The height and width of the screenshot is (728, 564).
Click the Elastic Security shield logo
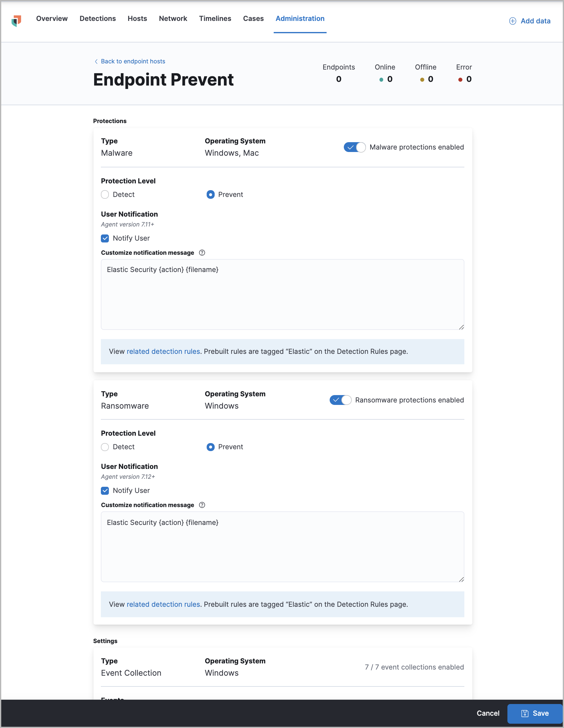pyautogui.click(x=16, y=21)
